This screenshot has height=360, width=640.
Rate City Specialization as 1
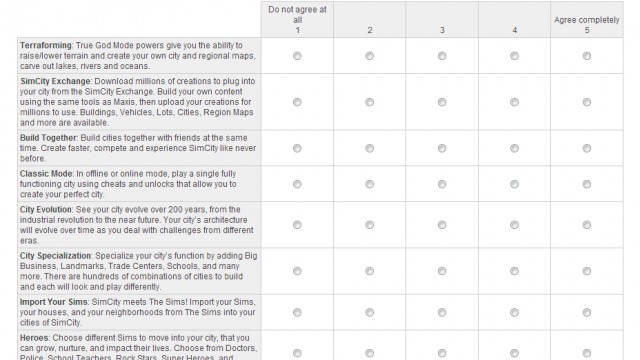tap(297, 271)
